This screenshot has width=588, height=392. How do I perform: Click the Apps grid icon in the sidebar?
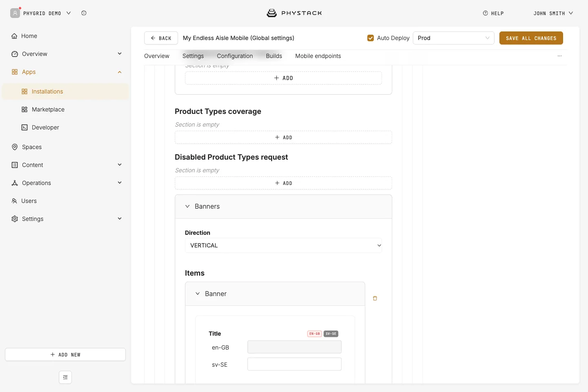pyautogui.click(x=15, y=72)
